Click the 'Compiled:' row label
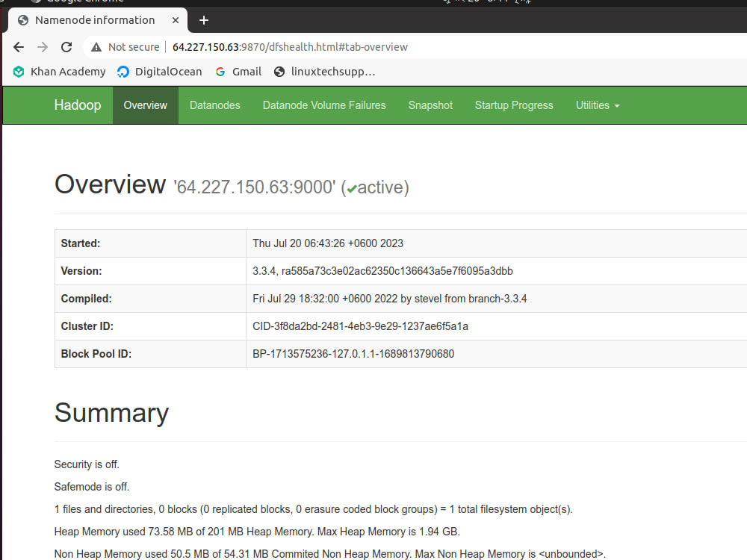This screenshot has height=560, width=747. tap(86, 299)
